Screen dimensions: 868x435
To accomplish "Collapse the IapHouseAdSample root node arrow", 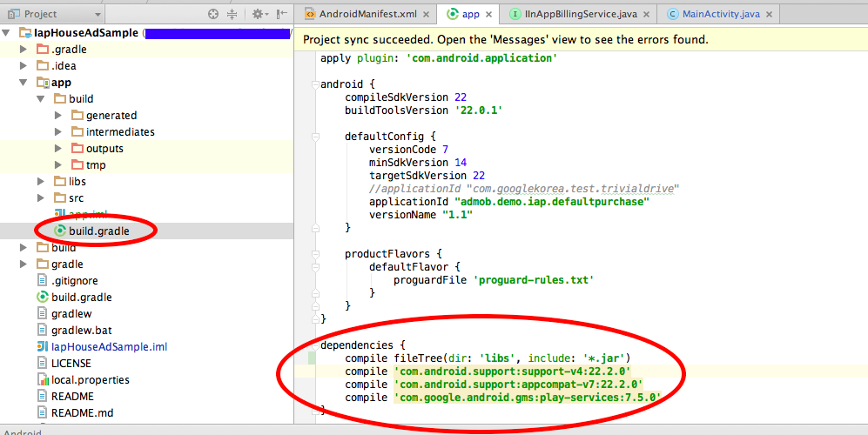I will pos(7,33).
